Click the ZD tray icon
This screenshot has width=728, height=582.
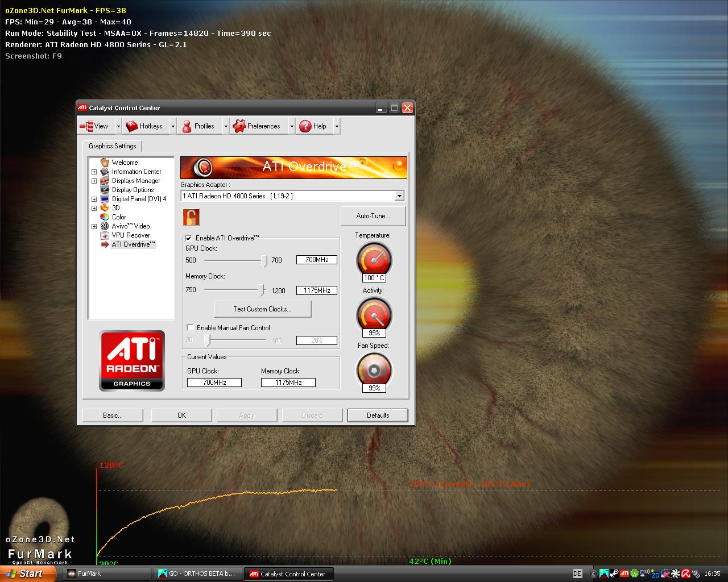point(655,573)
